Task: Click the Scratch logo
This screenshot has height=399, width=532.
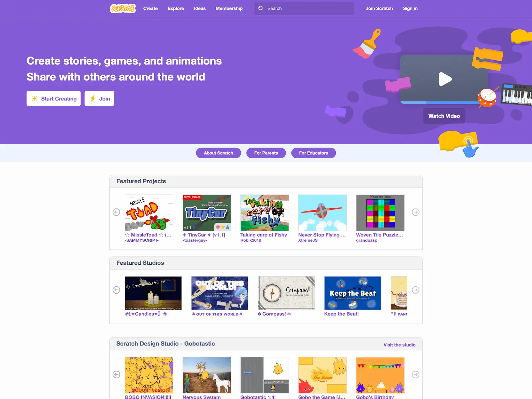Action: tap(123, 8)
